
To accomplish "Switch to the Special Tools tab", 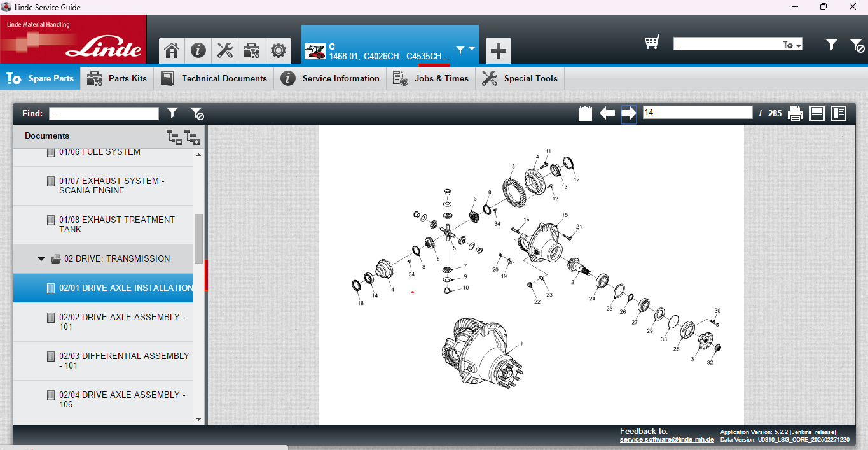I will (x=520, y=78).
